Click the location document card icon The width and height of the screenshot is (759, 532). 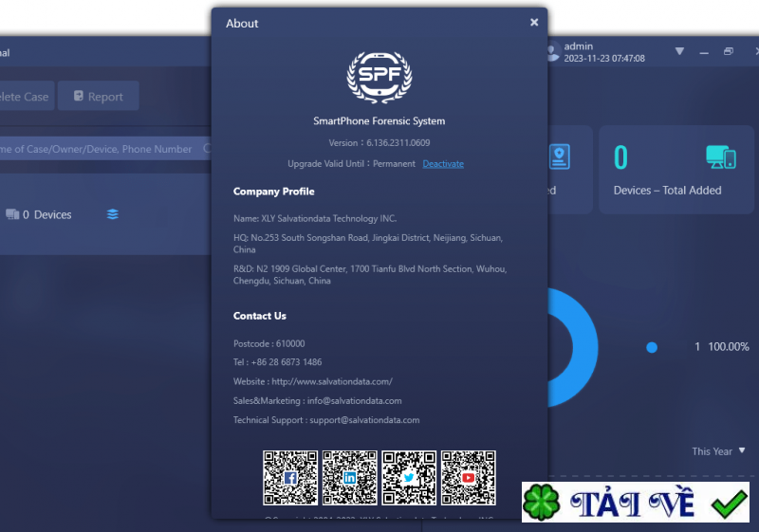click(x=560, y=156)
